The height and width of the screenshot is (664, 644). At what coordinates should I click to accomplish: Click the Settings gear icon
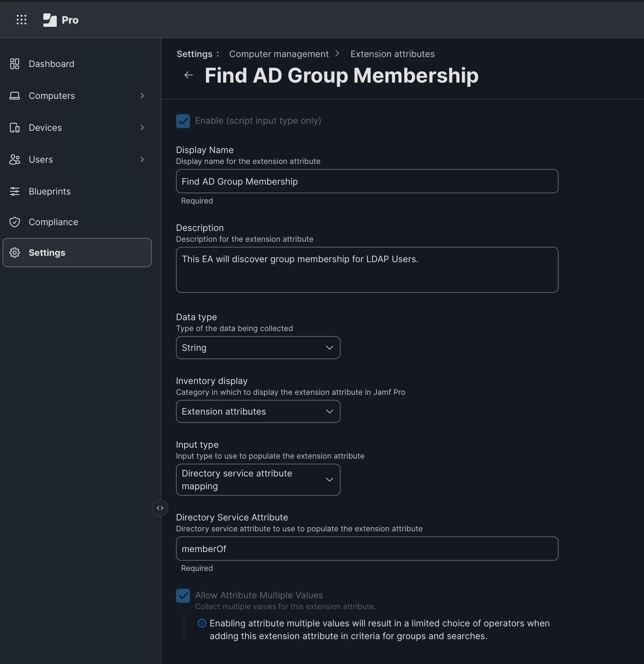(x=15, y=253)
